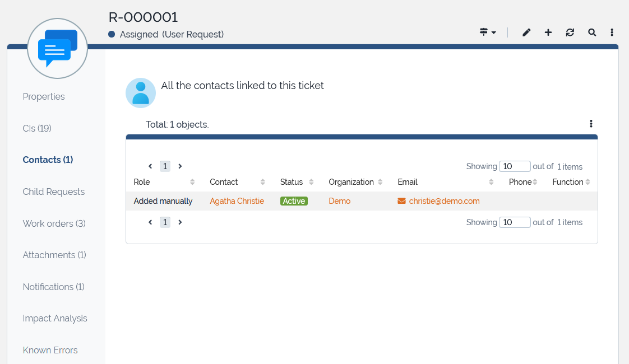This screenshot has width=629, height=364.
Task: Click the magnifier search icon
Action: coord(592,32)
